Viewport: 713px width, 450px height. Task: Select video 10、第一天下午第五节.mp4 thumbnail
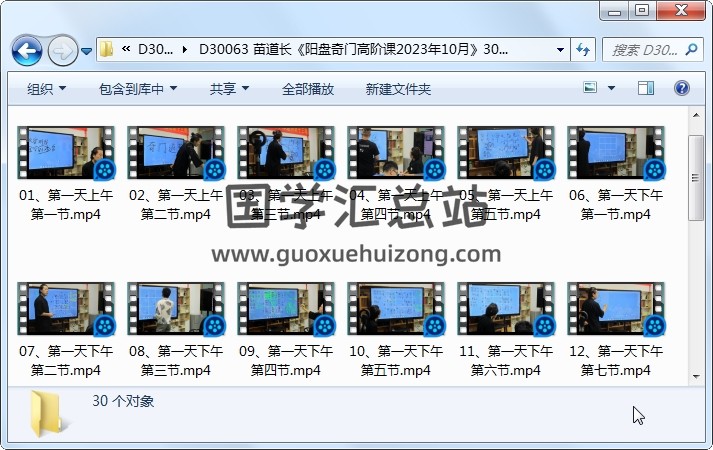pyautogui.click(x=396, y=309)
